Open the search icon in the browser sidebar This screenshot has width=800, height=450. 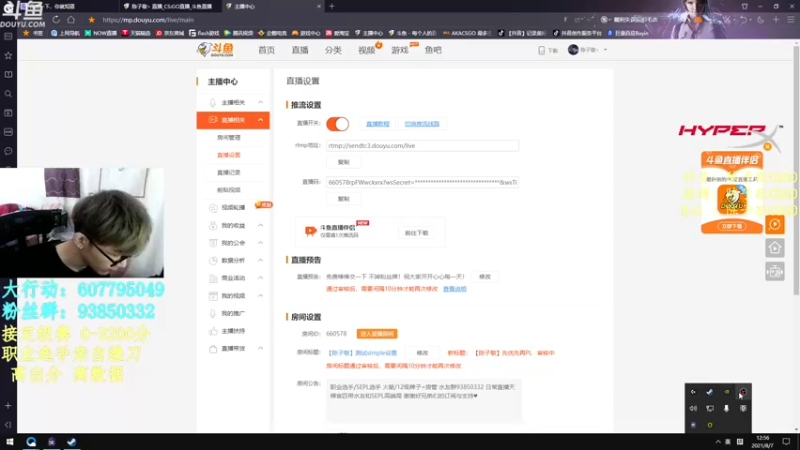pos(8,94)
